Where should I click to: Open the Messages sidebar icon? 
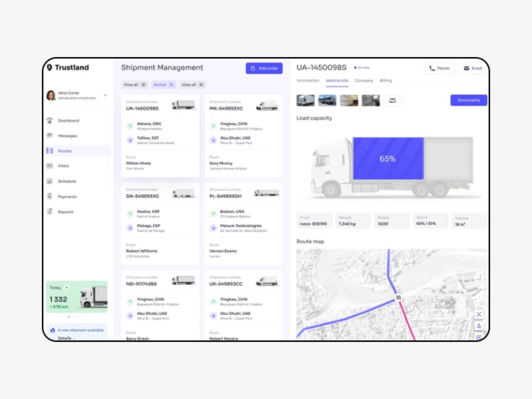click(50, 135)
